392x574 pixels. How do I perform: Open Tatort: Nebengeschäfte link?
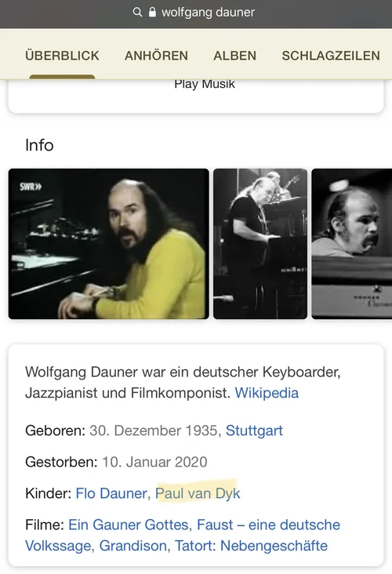coord(251,546)
